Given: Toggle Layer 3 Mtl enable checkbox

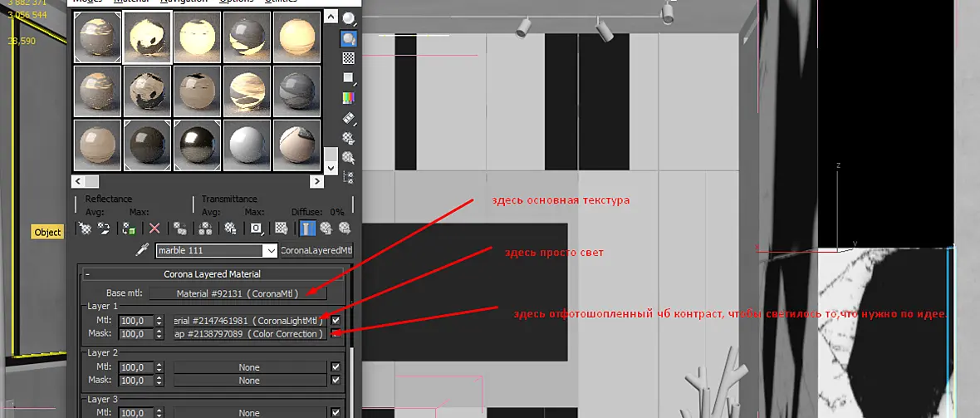Looking at the screenshot, I should 336,413.
